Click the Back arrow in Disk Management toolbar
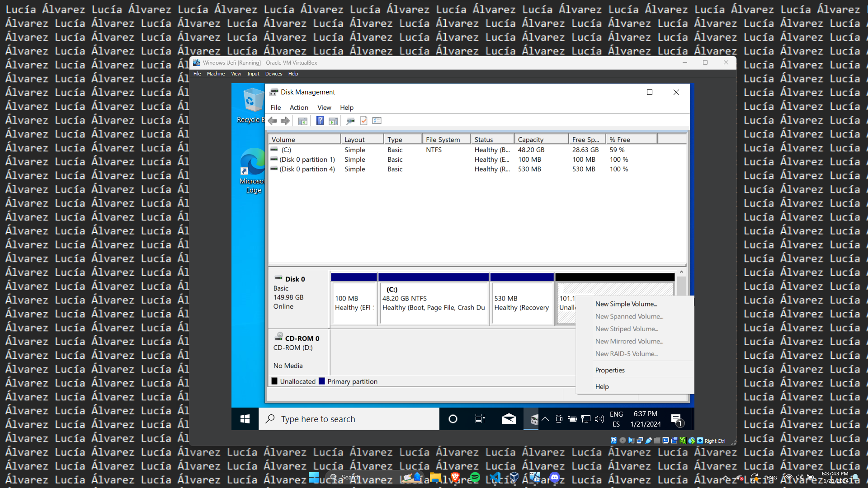Screen dimensions: 868x488 pos(272,121)
